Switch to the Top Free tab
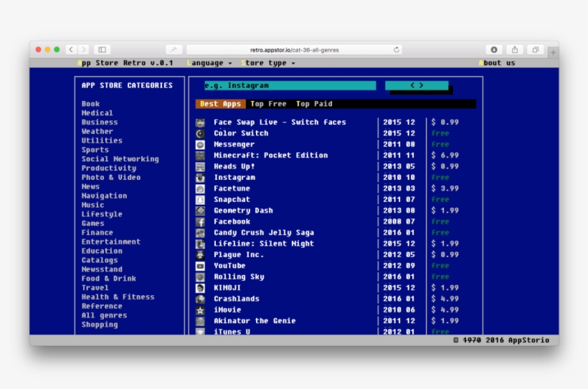The height and width of the screenshot is (389, 588). click(x=268, y=104)
